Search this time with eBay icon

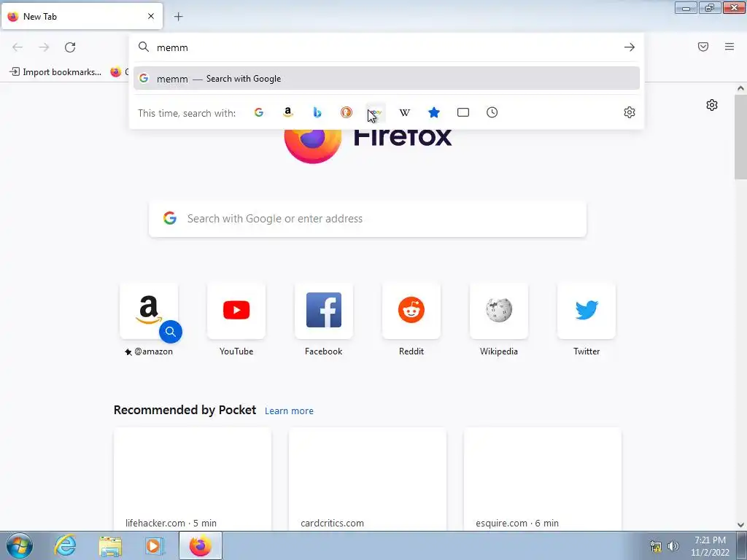pyautogui.click(x=376, y=112)
